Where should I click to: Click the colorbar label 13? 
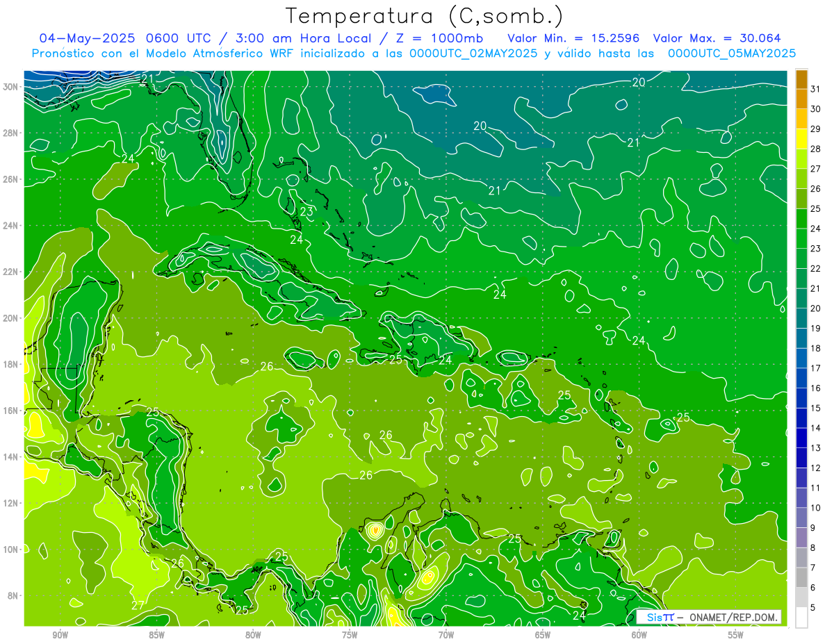pos(816,448)
